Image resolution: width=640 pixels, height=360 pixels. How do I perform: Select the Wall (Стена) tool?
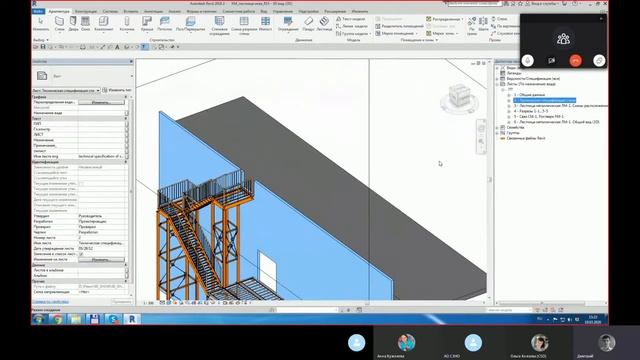click(x=59, y=24)
